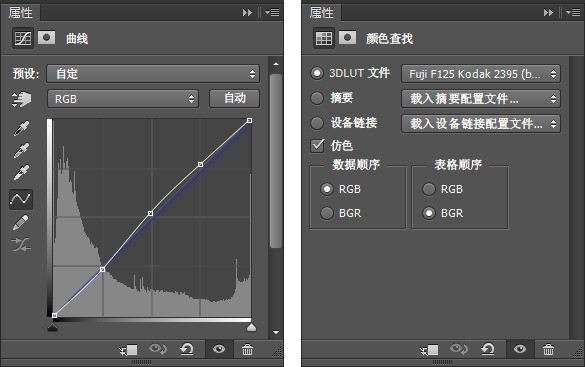Click the 自动 auto button
This screenshot has width=585, height=367.
pyautogui.click(x=234, y=98)
